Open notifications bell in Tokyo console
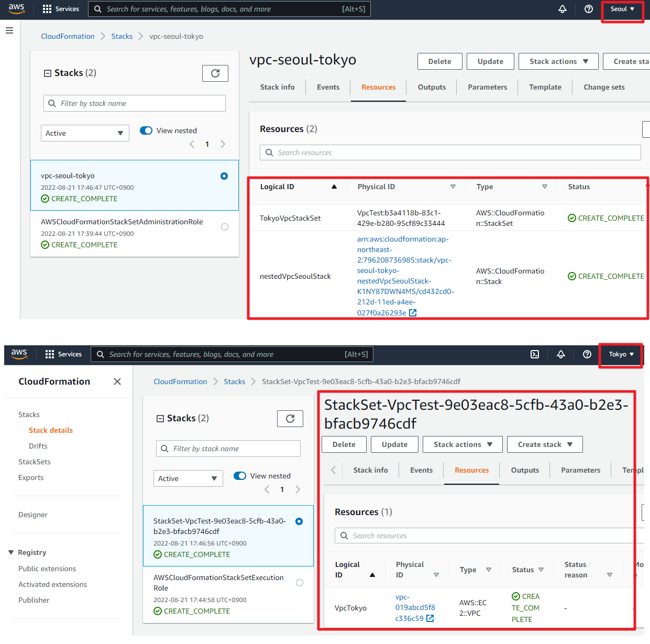The image size is (650, 644). click(561, 354)
